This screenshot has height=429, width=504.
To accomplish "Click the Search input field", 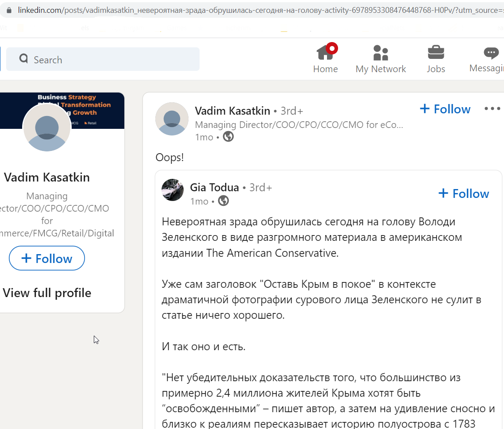I will coord(103,59).
